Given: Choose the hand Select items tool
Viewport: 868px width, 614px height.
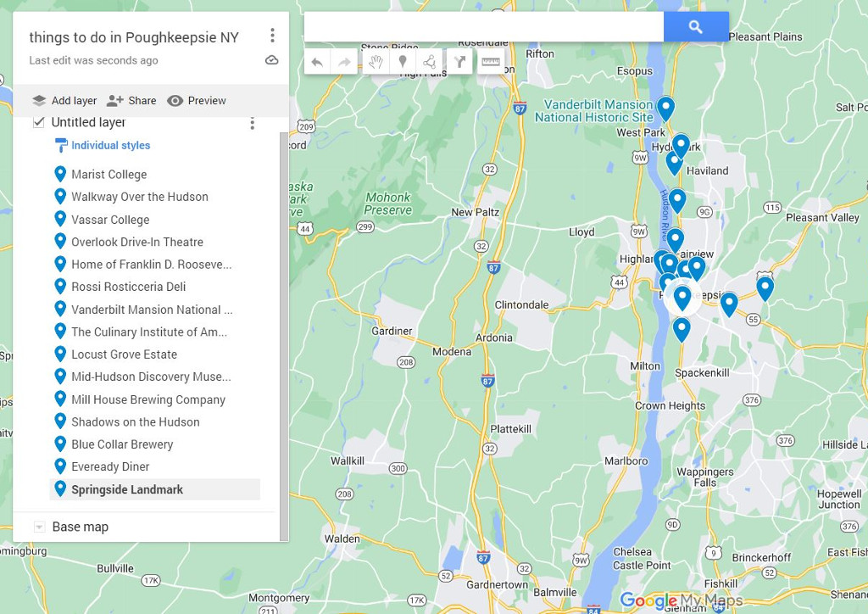Looking at the screenshot, I should [376, 61].
